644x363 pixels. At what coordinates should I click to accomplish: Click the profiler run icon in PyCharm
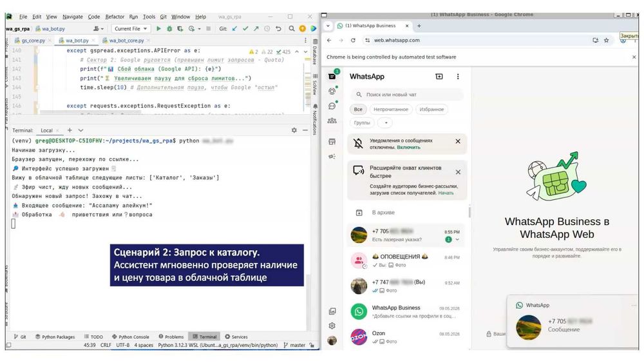(191, 29)
